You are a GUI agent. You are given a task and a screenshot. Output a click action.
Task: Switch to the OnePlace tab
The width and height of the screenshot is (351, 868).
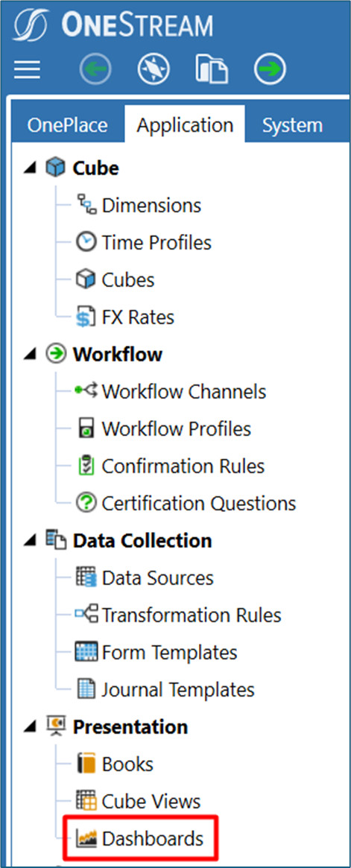(68, 125)
